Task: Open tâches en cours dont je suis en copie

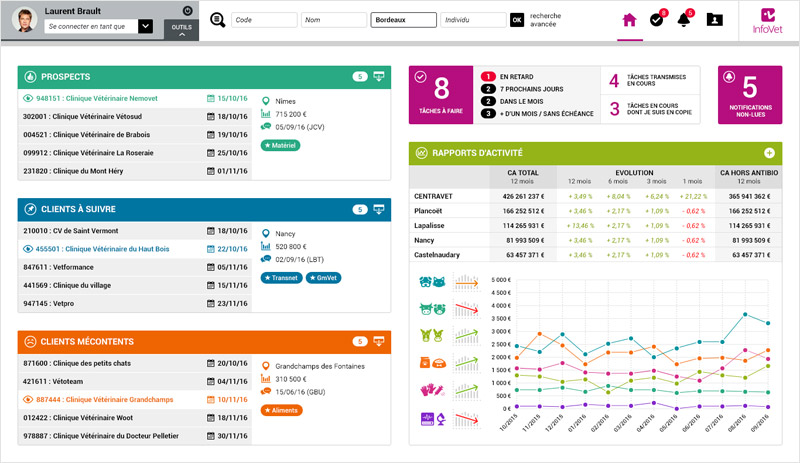Action: point(650,109)
